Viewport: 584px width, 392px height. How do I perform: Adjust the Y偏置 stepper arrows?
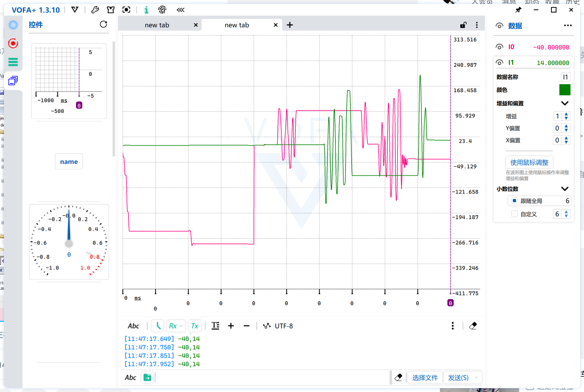pyautogui.click(x=566, y=128)
